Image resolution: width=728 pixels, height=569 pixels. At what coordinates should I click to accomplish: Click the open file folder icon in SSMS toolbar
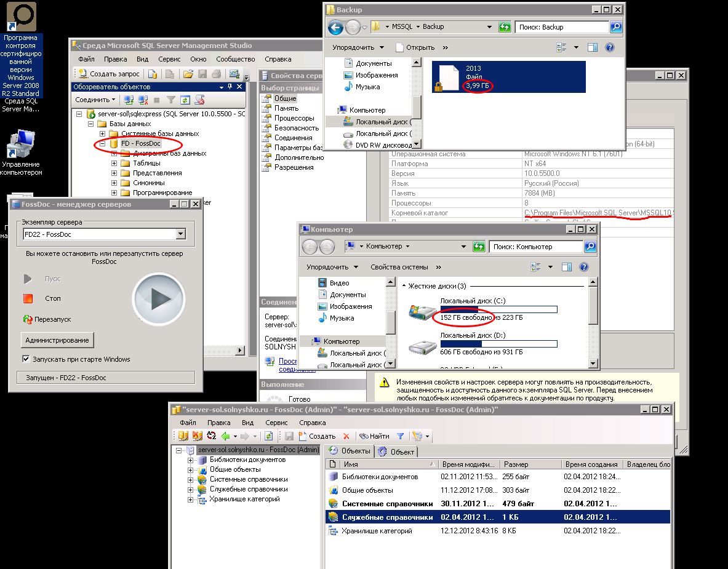pos(188,74)
